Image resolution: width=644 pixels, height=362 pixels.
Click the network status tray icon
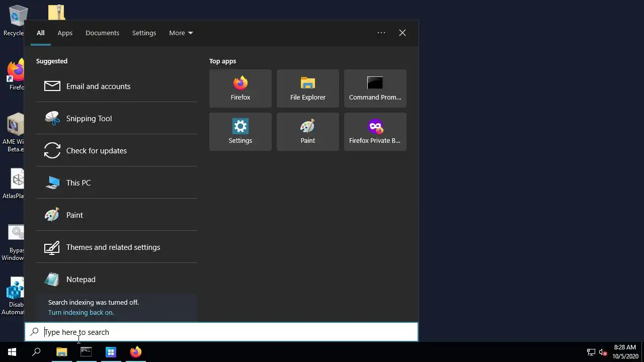coord(591,352)
